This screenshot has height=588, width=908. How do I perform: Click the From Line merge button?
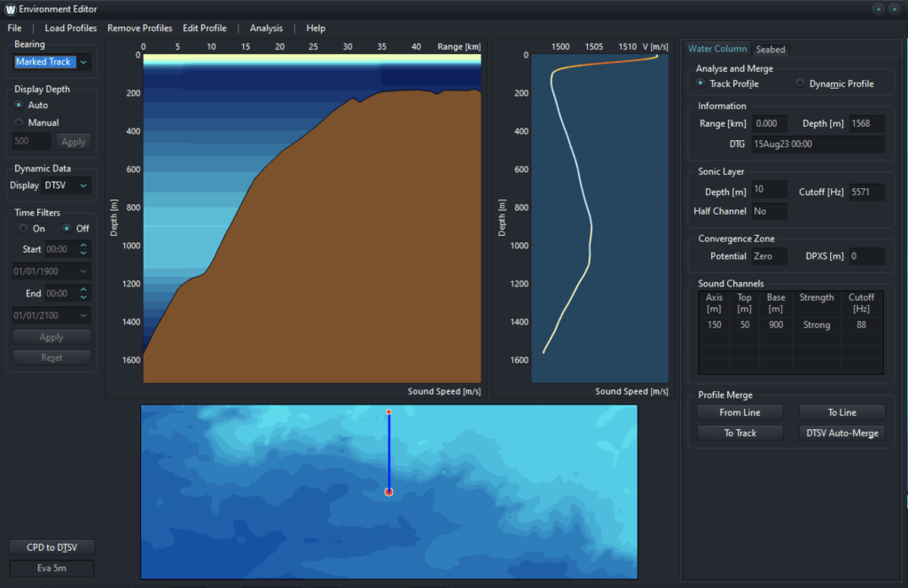pyautogui.click(x=740, y=412)
